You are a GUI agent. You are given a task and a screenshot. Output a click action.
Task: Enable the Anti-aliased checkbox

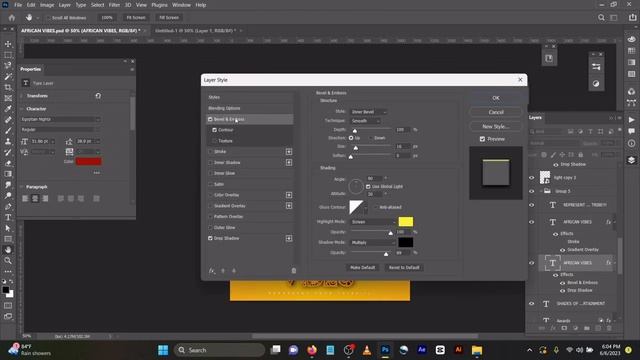(x=376, y=207)
